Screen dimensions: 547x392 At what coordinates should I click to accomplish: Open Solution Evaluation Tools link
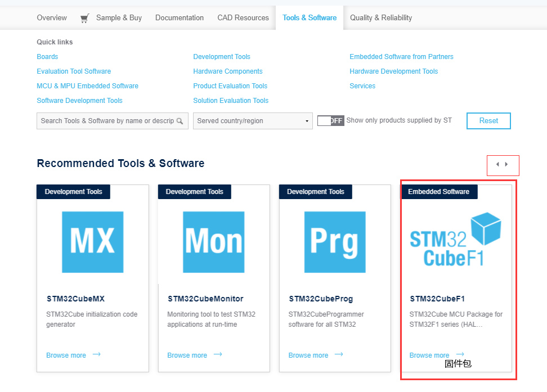[231, 101]
